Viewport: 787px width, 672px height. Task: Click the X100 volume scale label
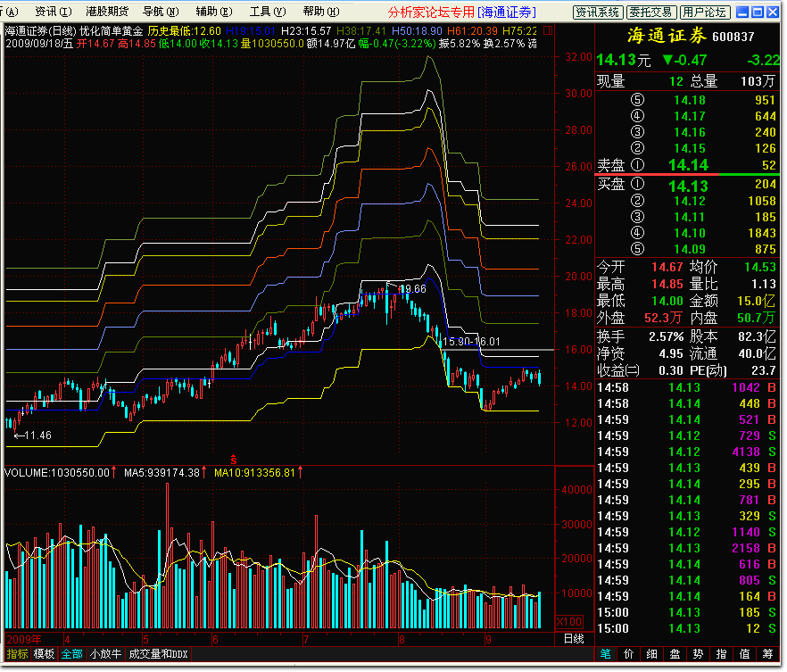[569, 623]
